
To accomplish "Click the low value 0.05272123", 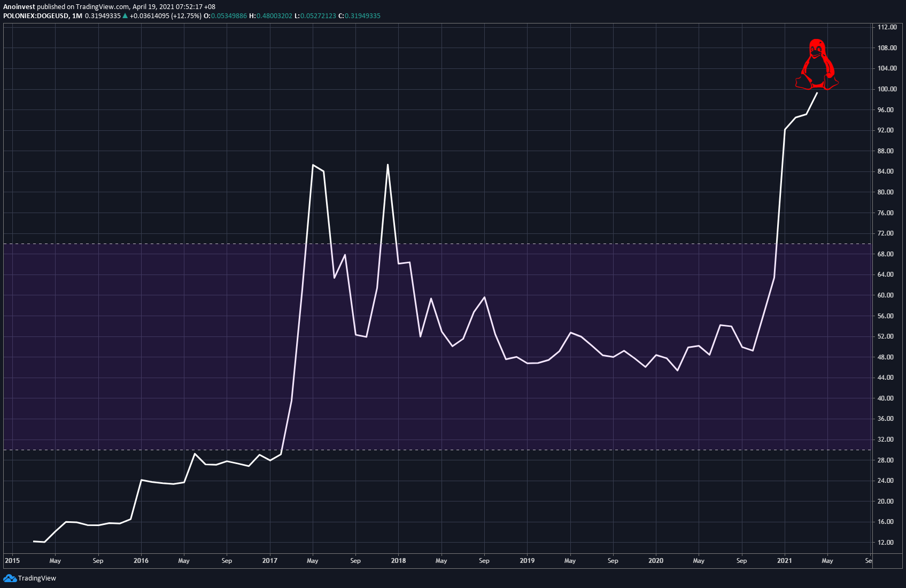I will pyautogui.click(x=318, y=16).
